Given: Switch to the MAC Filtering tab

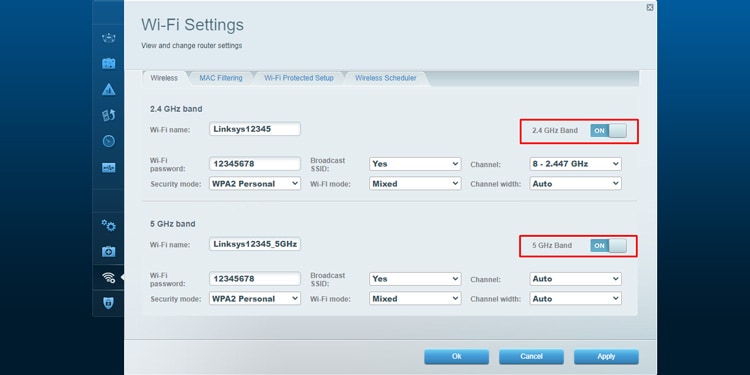Looking at the screenshot, I should (221, 78).
